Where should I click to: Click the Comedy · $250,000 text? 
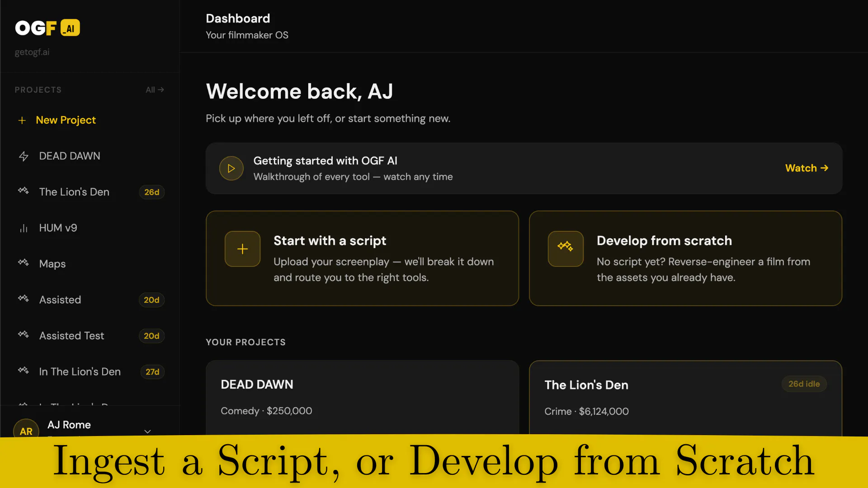tap(266, 411)
